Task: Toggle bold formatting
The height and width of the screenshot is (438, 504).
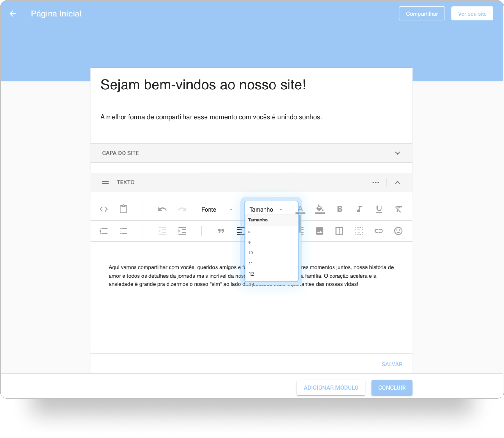Action: pos(339,209)
